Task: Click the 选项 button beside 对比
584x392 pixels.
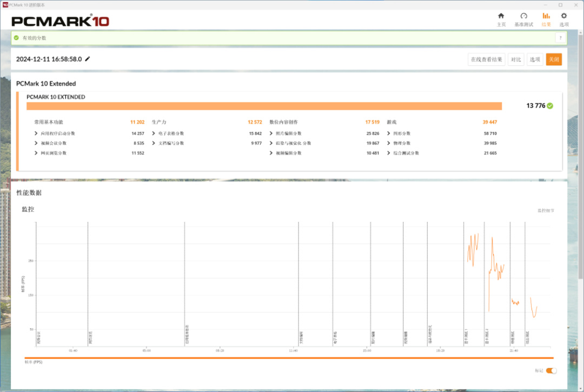Action: (x=535, y=59)
